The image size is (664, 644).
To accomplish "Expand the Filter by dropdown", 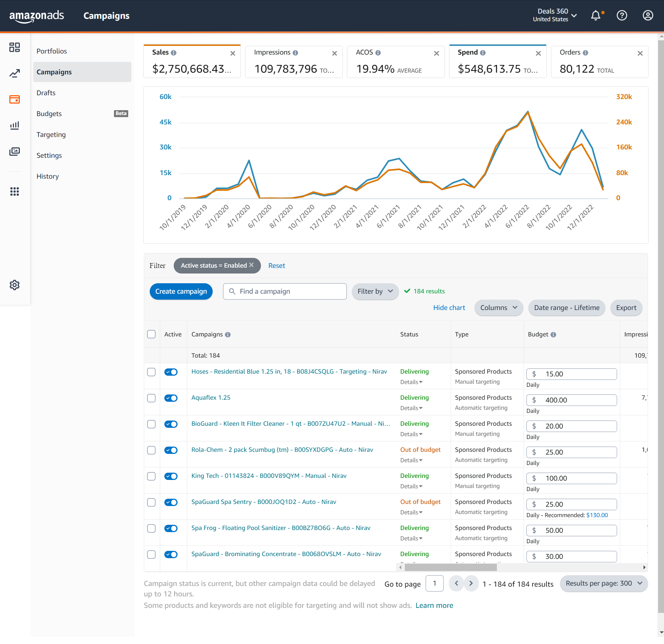I will 375,291.
